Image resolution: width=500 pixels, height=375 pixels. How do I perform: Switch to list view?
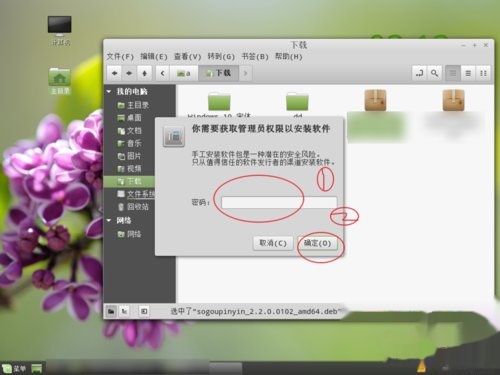click(x=468, y=73)
